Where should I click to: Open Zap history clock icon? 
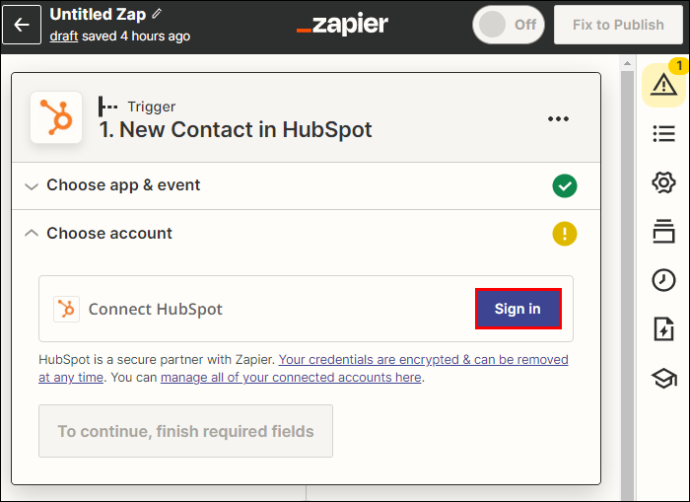[x=664, y=280]
